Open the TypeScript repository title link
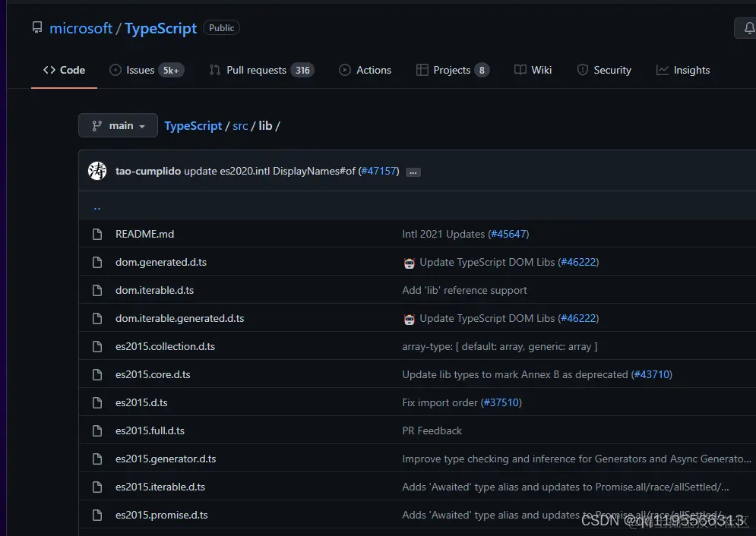 [x=160, y=28]
